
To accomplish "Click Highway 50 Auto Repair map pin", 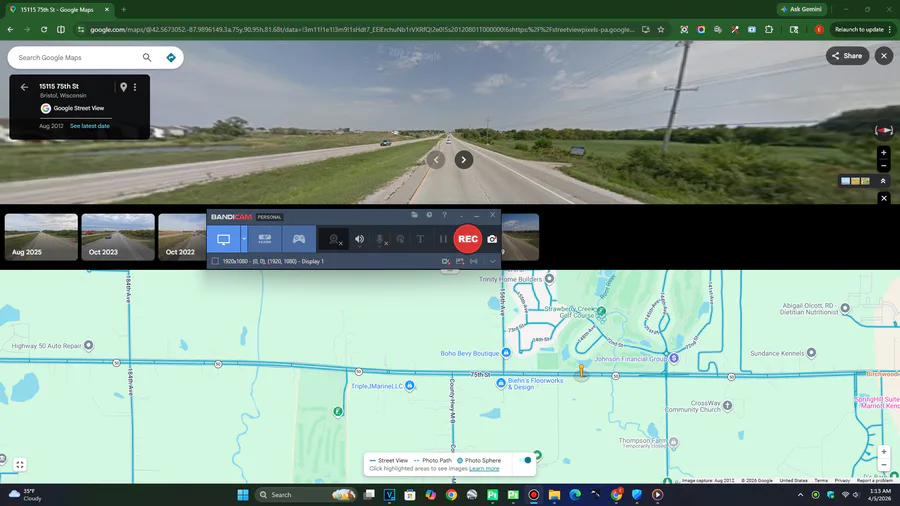I will point(88,345).
